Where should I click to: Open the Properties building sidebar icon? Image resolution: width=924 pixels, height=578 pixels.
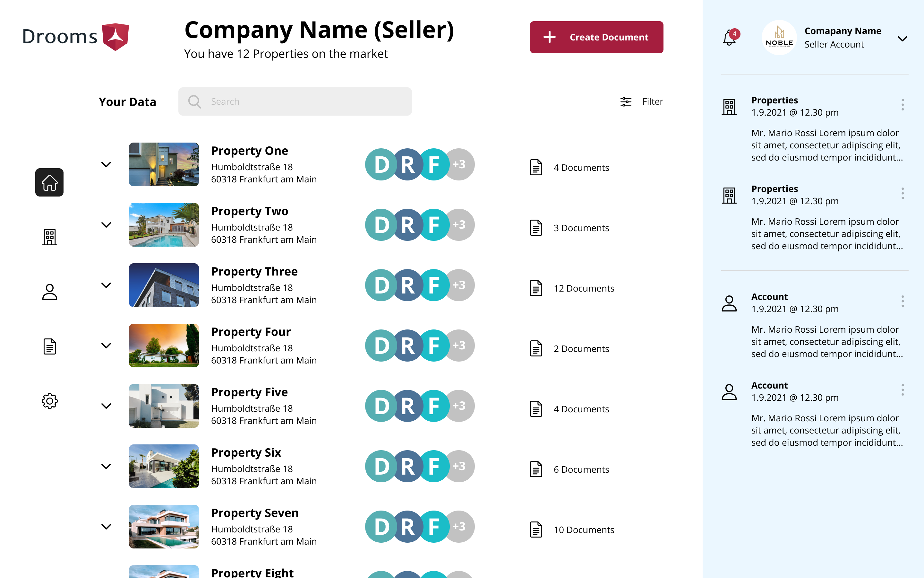(50, 237)
